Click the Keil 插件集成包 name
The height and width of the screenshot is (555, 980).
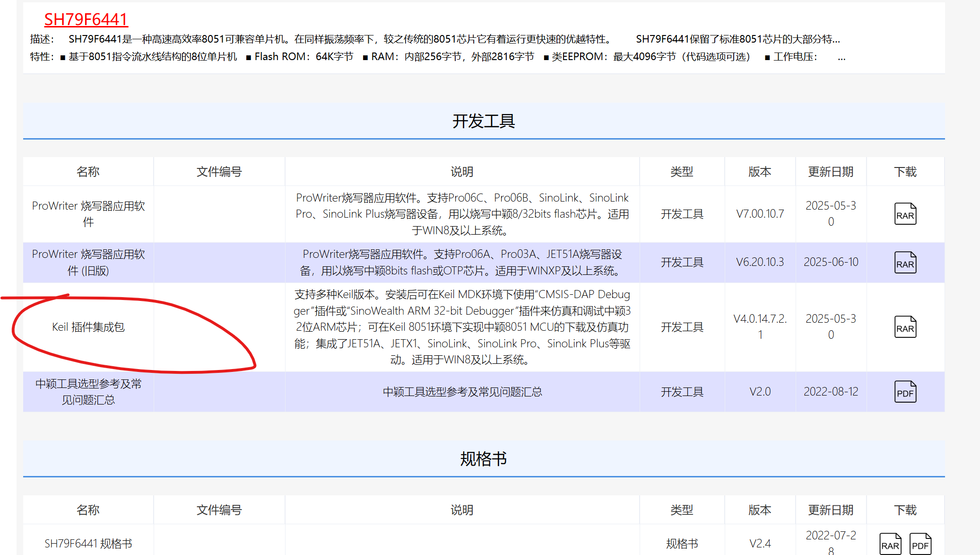point(88,327)
